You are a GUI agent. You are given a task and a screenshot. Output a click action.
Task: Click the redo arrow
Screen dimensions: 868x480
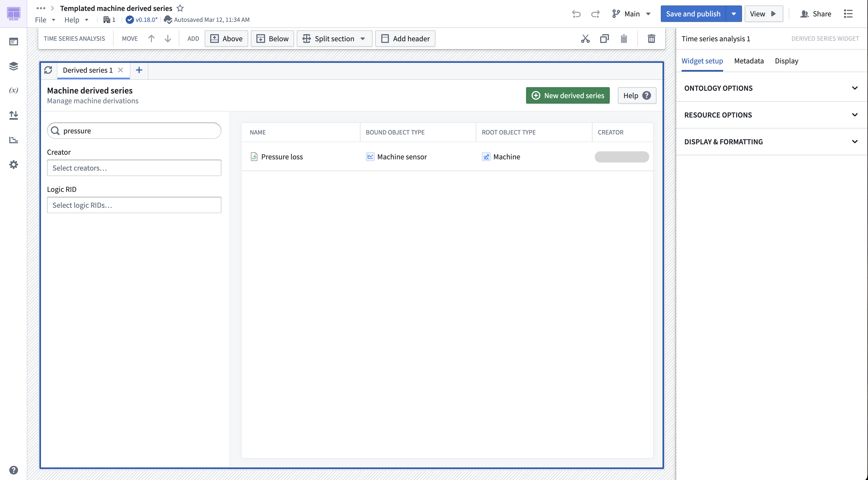point(596,14)
